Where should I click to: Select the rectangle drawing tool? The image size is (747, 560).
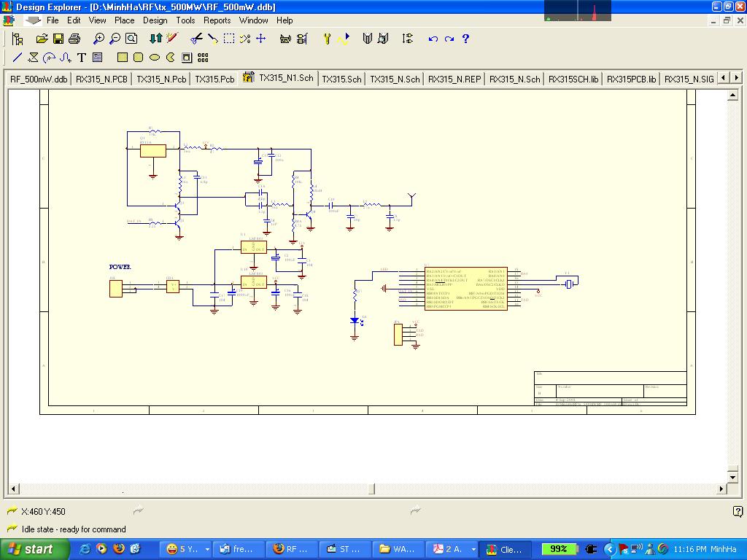[x=123, y=58]
